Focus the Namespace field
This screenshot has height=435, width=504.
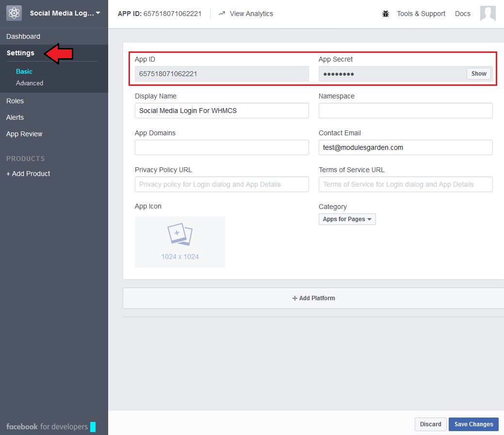[x=406, y=111]
